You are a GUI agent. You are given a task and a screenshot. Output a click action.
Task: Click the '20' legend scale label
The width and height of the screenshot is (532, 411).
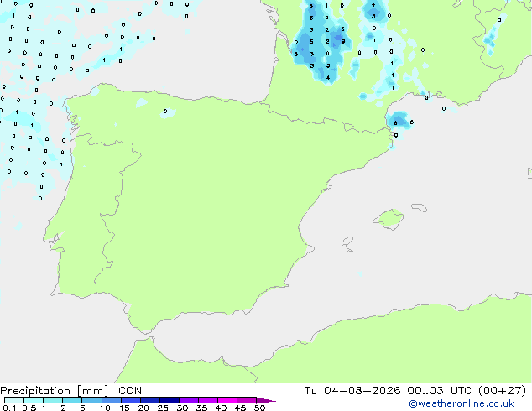pyautogui.click(x=143, y=408)
